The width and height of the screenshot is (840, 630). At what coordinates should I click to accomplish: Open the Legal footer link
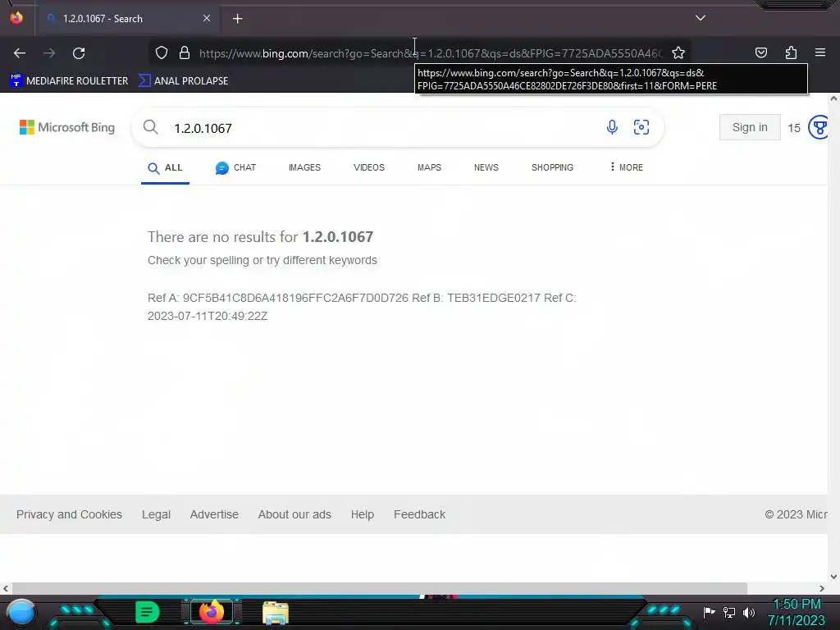tap(156, 514)
